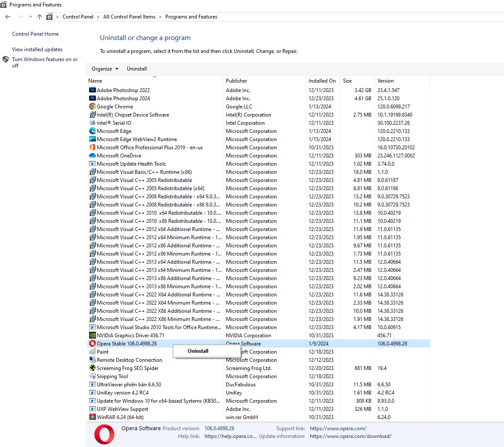Click the win.rar GmbH publisher cell
The height and width of the screenshot is (447, 504).
(242, 417)
